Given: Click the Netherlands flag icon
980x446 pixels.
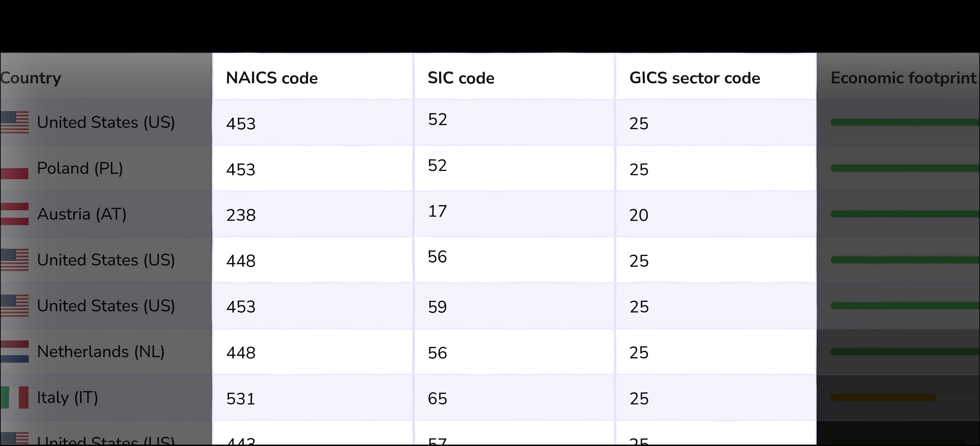Looking at the screenshot, I should pos(15,351).
